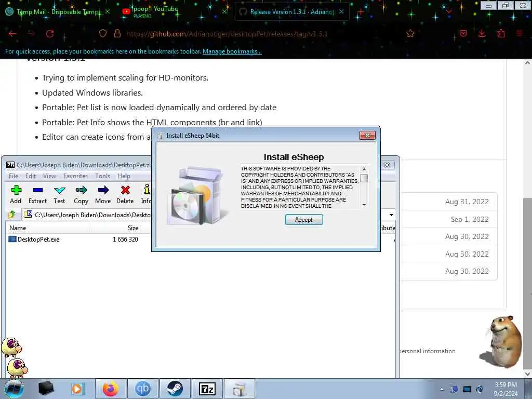
Task: Click site security padlock icon
Action: [x=117, y=33]
